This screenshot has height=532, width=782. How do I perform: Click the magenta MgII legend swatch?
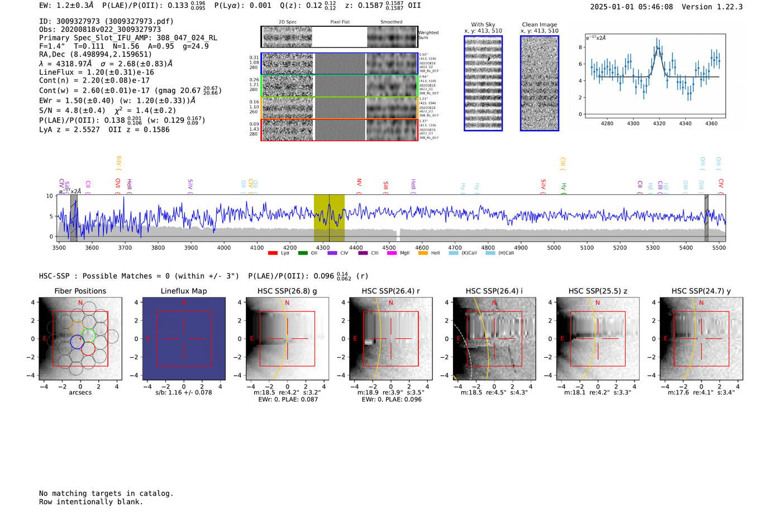click(392, 253)
